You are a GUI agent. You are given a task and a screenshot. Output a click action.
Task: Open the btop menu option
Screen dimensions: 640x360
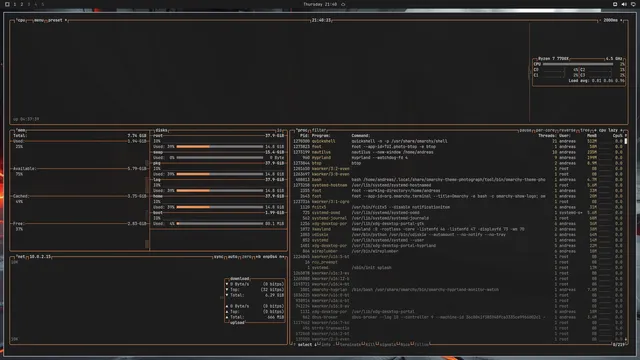[39, 20]
